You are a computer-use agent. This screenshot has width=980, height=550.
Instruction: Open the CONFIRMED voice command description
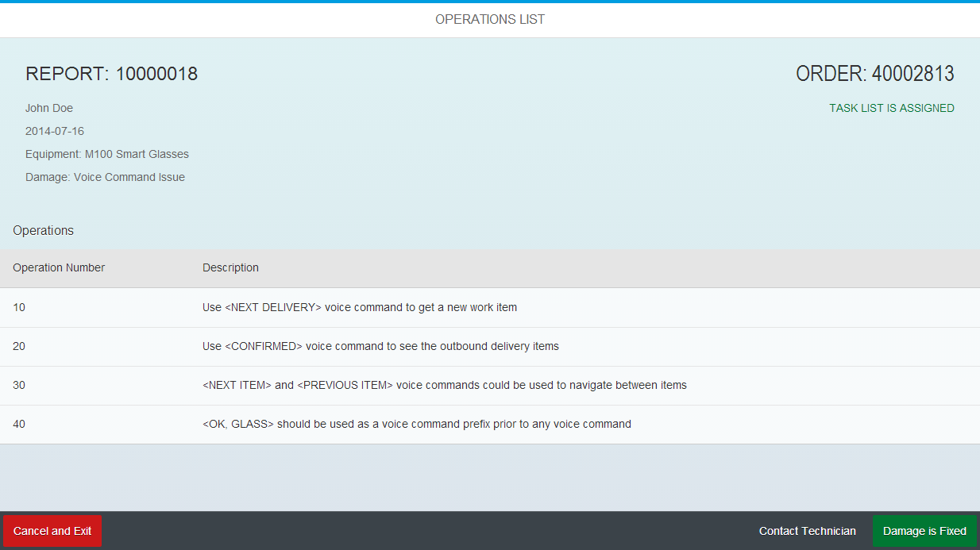click(380, 346)
